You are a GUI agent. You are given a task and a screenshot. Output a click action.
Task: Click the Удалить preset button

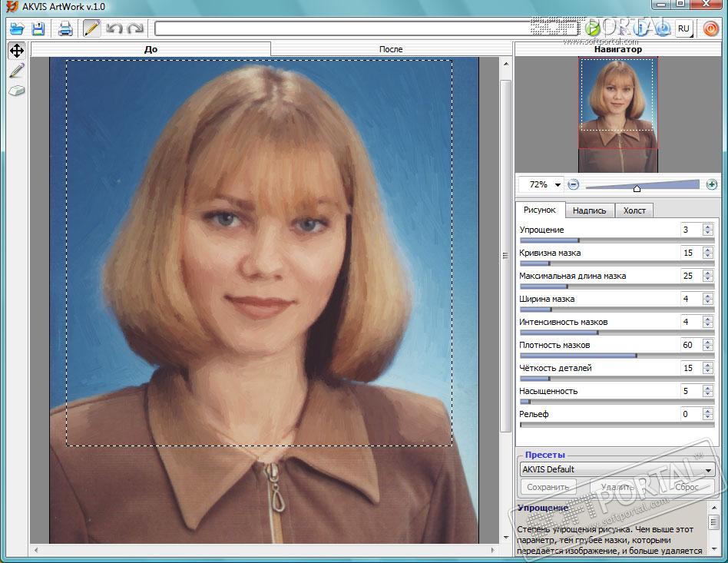click(617, 487)
